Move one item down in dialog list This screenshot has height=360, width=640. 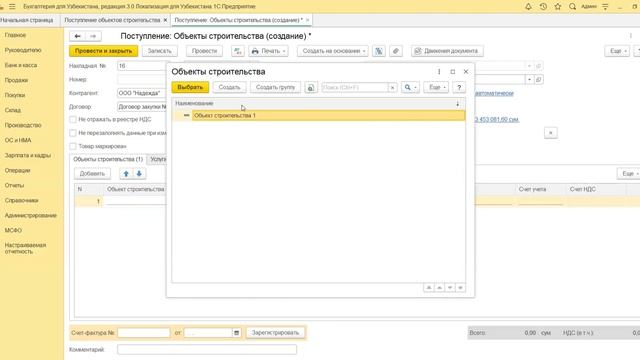[x=450, y=288]
